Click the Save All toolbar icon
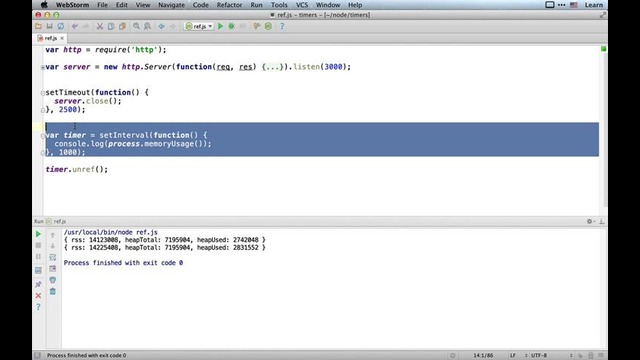This screenshot has width=640, height=360. click(x=49, y=26)
